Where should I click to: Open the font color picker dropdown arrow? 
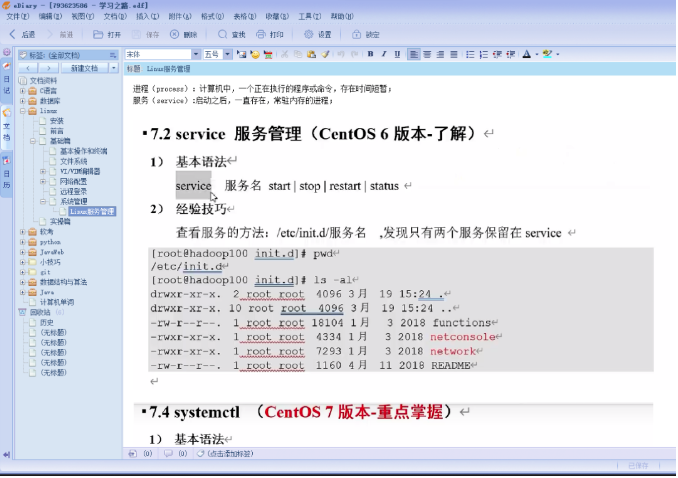point(537,54)
